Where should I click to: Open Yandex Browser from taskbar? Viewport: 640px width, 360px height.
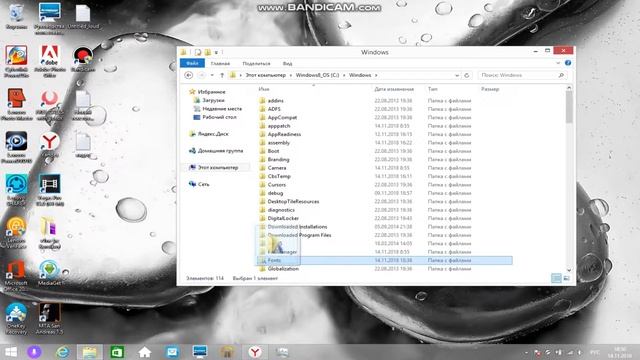pos(255,352)
